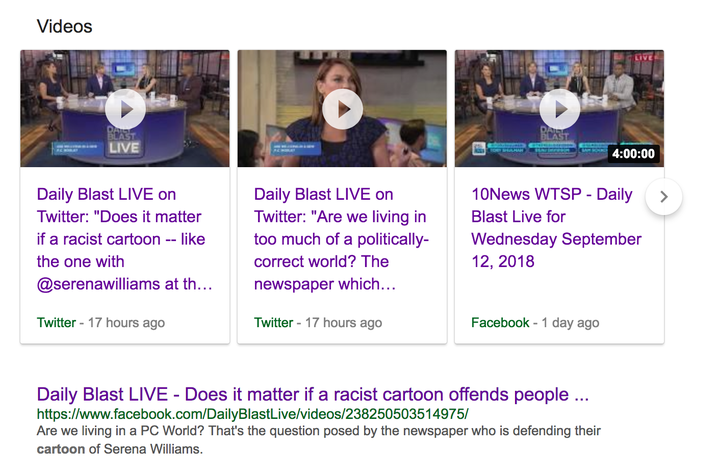The image size is (720, 476).
Task: Click the Facebook source label under 10News video
Action: tap(500, 323)
